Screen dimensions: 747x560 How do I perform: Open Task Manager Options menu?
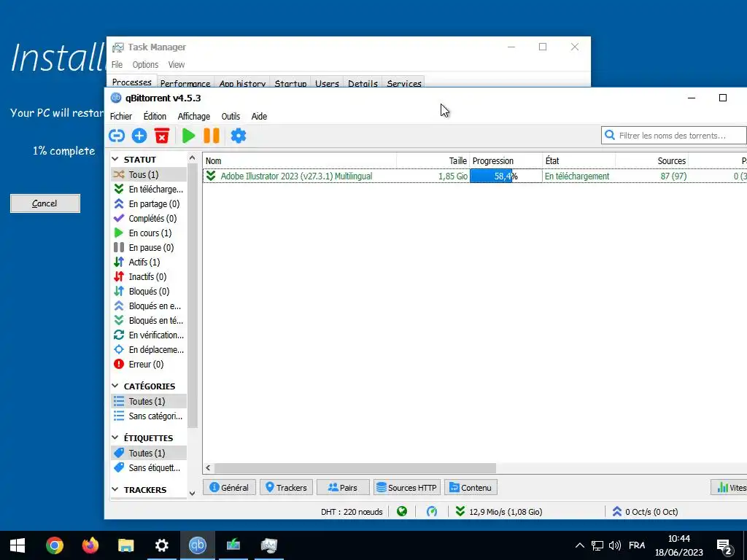pos(145,65)
